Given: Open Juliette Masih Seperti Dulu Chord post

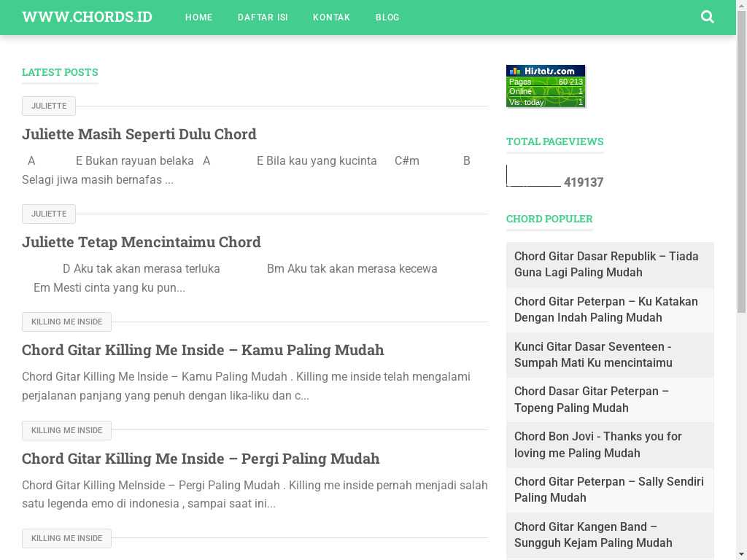Looking at the screenshot, I should (139, 134).
